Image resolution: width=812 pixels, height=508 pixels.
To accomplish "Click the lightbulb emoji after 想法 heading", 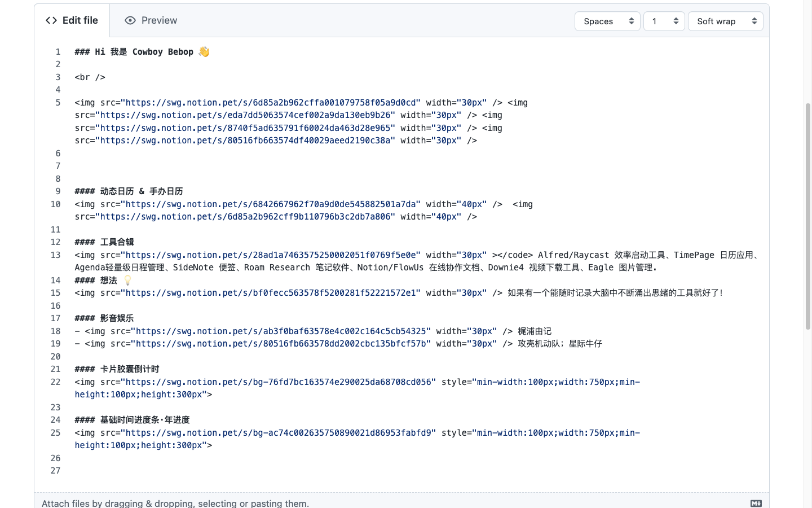I will tap(127, 280).
